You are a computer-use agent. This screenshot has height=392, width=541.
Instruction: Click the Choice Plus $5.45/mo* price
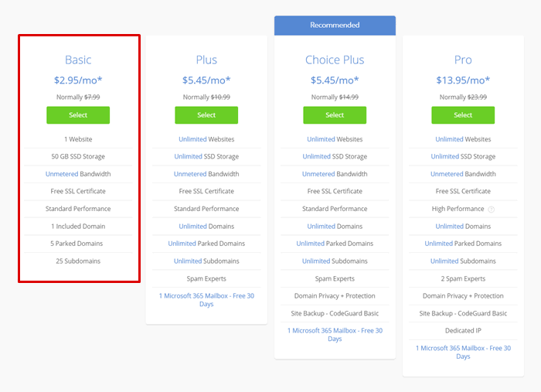point(335,80)
